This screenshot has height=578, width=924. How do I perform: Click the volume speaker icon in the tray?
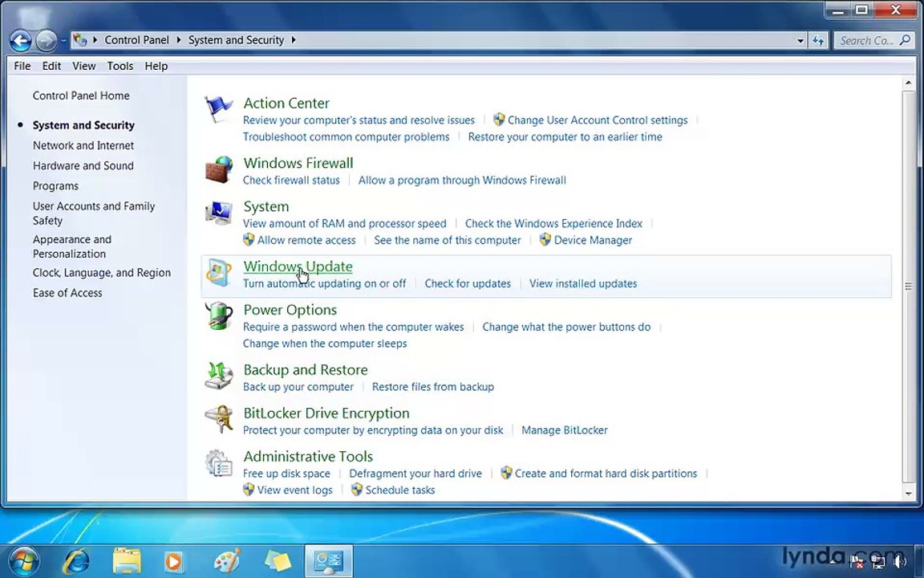tap(900, 561)
